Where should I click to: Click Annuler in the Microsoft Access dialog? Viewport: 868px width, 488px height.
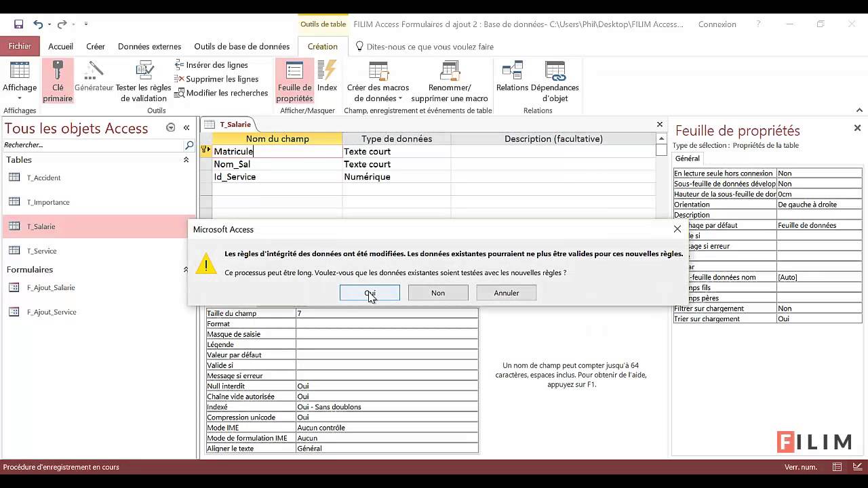pos(507,293)
